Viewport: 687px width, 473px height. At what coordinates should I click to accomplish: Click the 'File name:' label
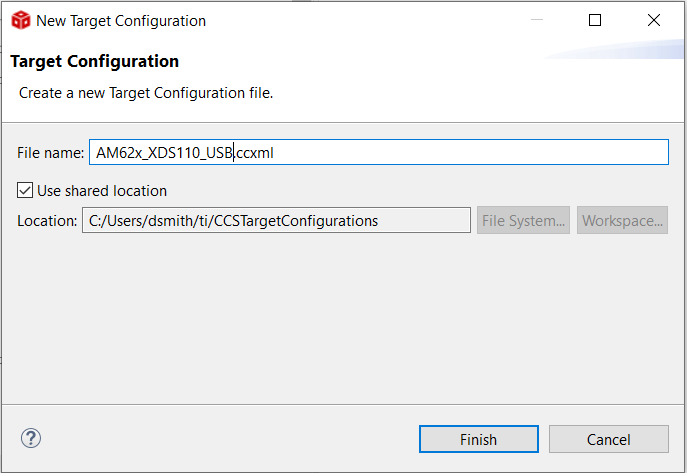(50, 153)
